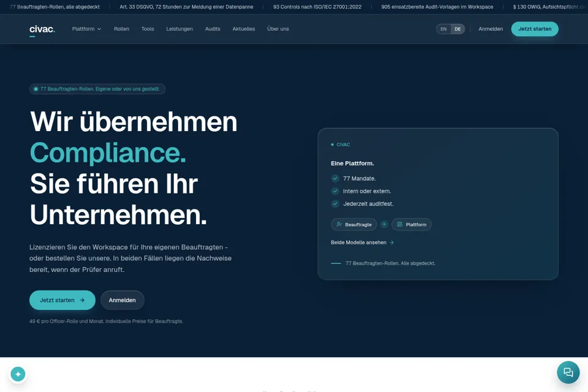Image resolution: width=588 pixels, height=392 pixels.
Task: Click the checkmark beside Intern oder extern
Action: [x=335, y=191]
